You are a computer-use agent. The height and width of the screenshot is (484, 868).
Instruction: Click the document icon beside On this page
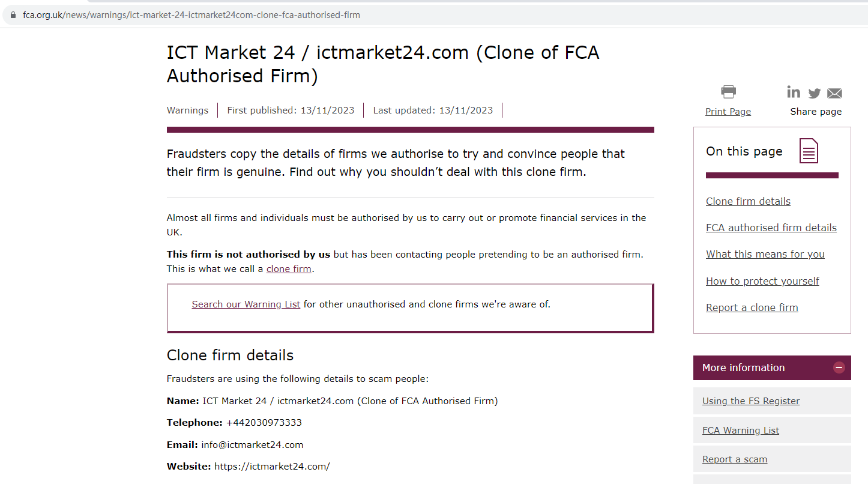pos(809,151)
